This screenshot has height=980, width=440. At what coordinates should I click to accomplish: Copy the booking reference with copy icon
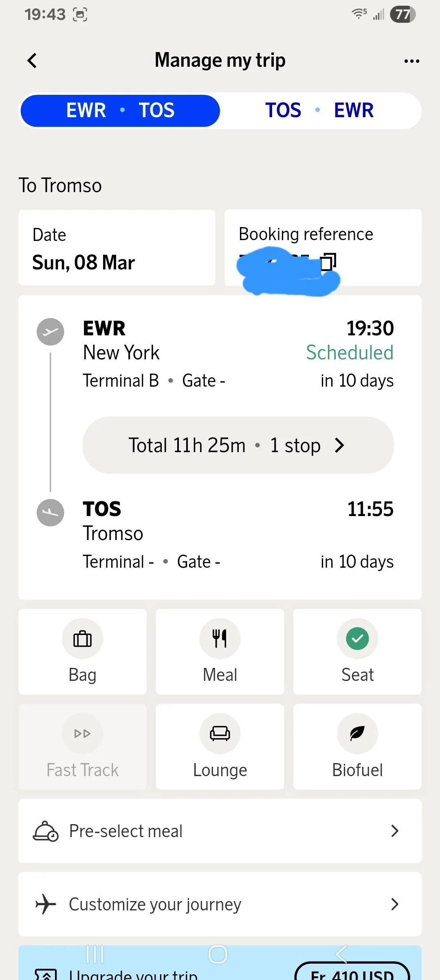(328, 262)
